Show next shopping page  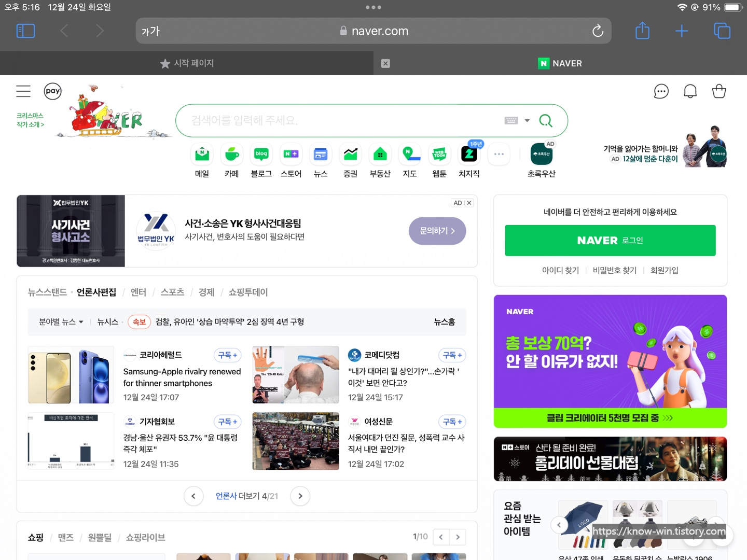[x=458, y=537]
